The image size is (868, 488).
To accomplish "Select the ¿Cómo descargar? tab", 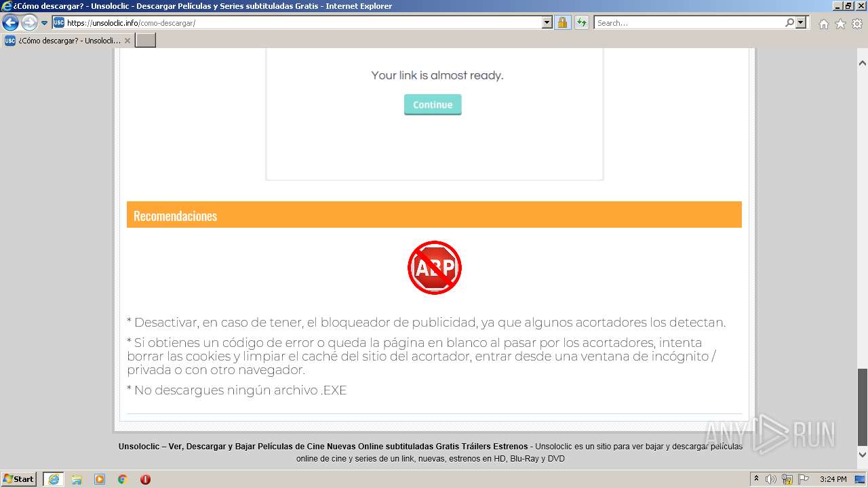I will point(66,41).
